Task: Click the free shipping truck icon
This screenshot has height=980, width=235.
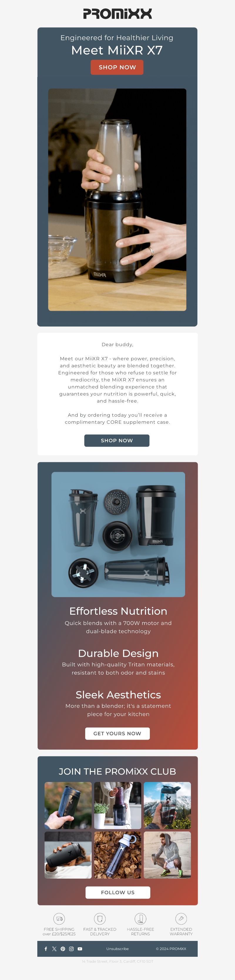Action: click(59, 918)
